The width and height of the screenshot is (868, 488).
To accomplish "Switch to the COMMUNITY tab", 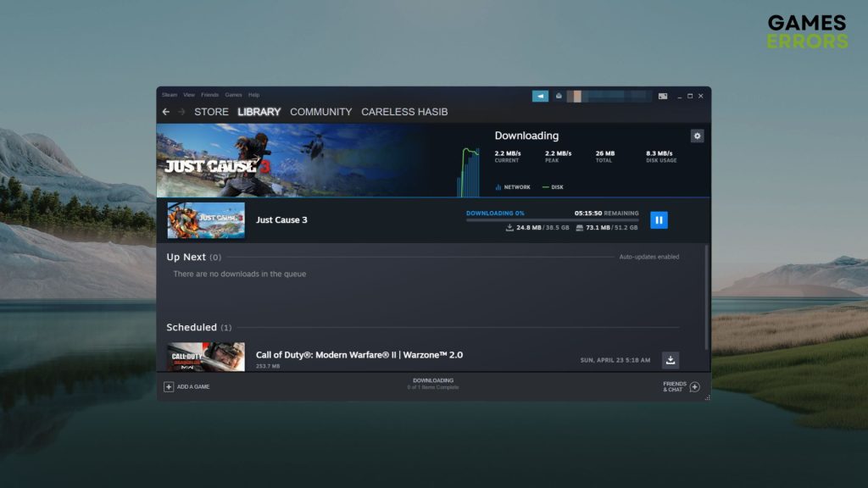I will point(320,112).
